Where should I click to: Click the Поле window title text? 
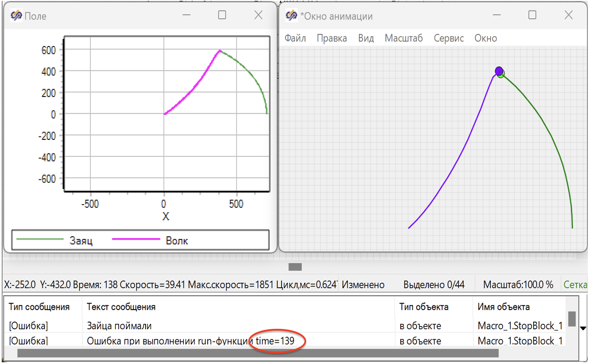click(x=36, y=17)
